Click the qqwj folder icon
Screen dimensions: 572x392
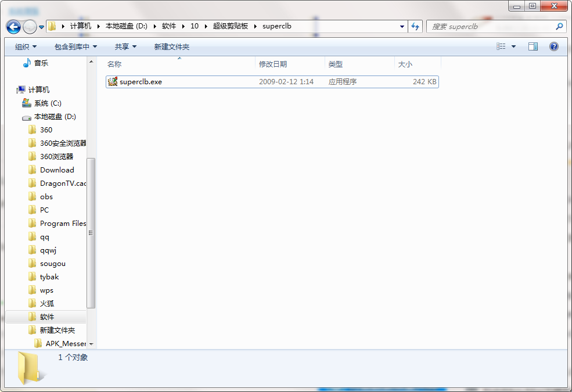point(32,250)
